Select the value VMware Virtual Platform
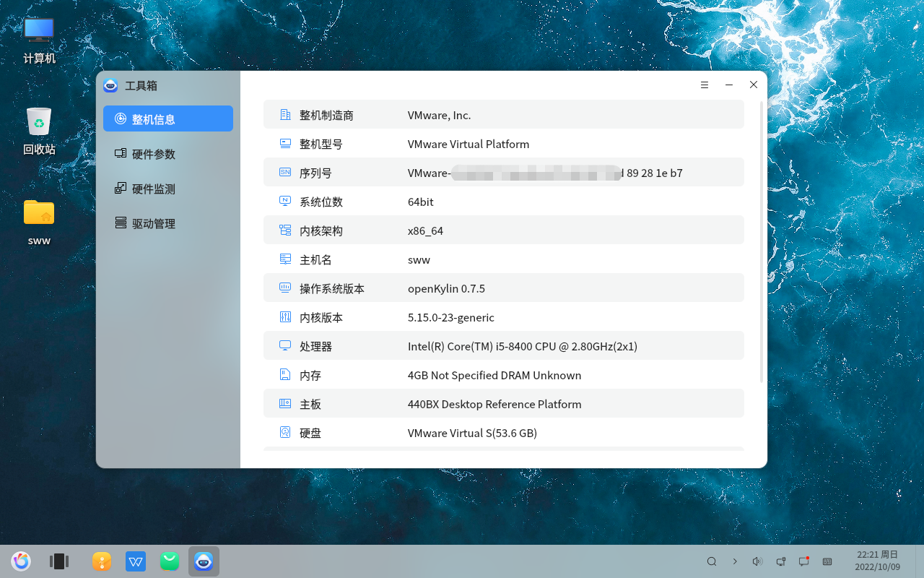 pos(468,144)
